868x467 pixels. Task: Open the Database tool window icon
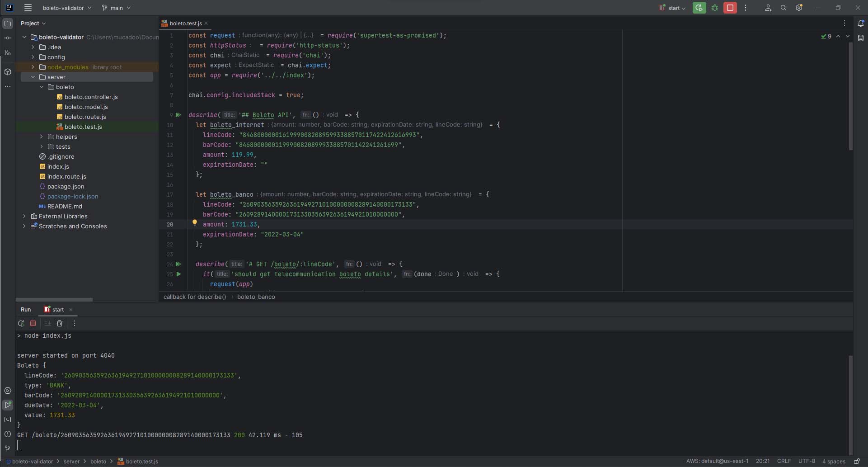click(x=860, y=38)
